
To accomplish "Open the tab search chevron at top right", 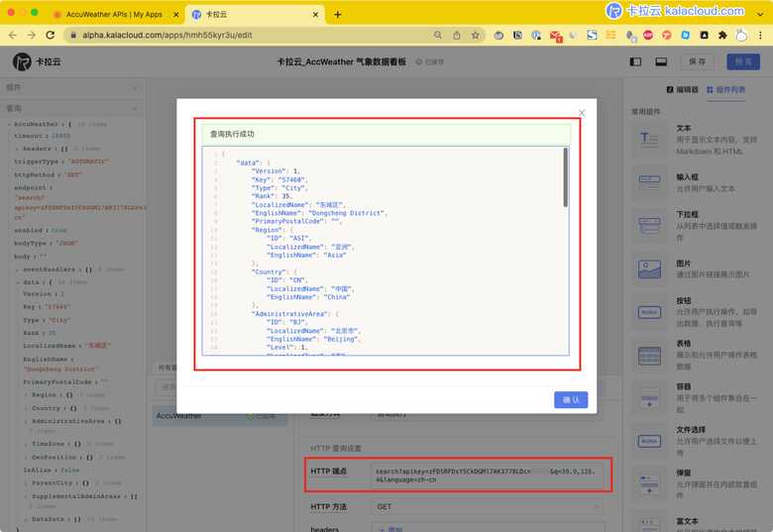I will pyautogui.click(x=760, y=14).
